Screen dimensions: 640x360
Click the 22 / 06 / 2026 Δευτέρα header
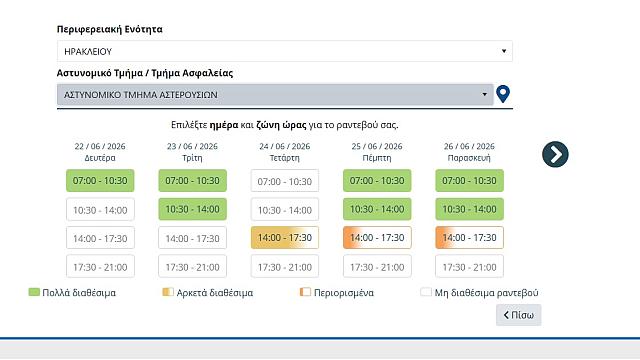click(x=100, y=152)
